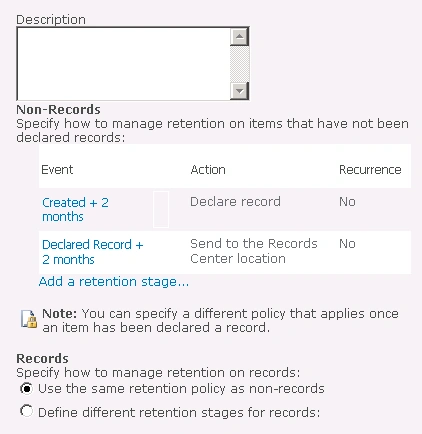Click inside the Description text area

click(x=123, y=64)
